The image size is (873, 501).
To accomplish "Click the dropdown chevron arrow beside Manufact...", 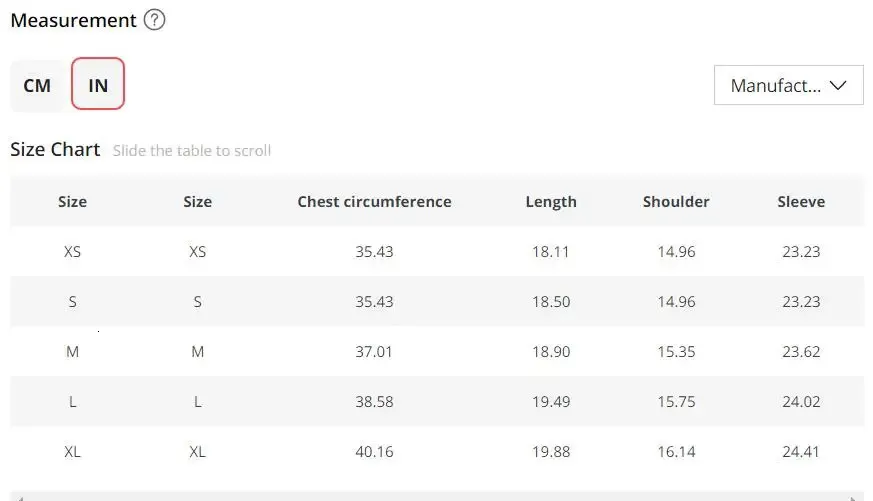I will pyautogui.click(x=837, y=85).
